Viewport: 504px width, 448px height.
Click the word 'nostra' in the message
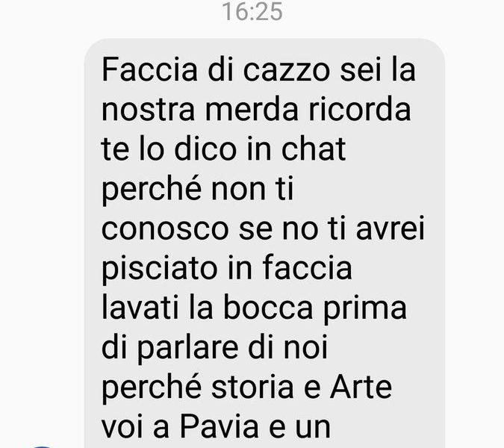pyautogui.click(x=148, y=110)
